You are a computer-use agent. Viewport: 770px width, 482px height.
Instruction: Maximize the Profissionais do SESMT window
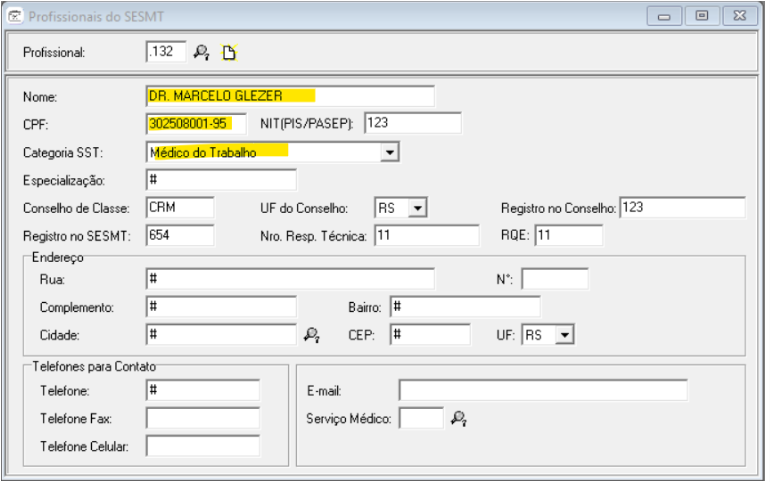click(x=702, y=16)
